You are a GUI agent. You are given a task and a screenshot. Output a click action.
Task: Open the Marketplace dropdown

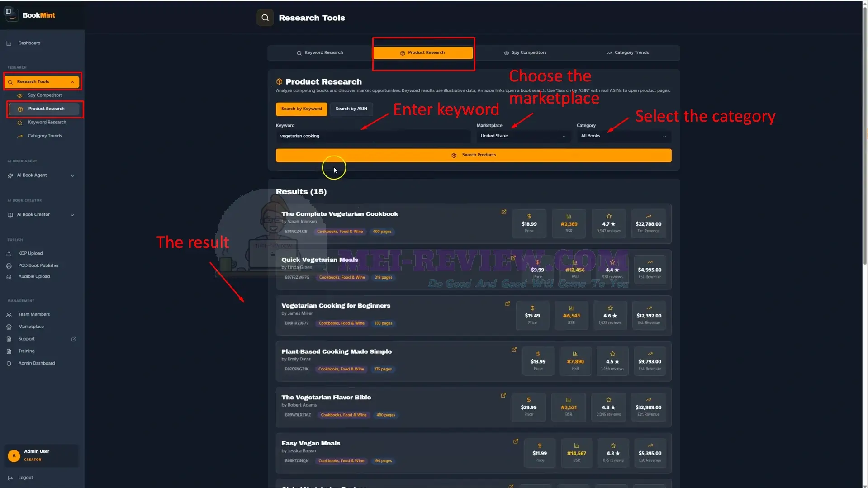523,136
